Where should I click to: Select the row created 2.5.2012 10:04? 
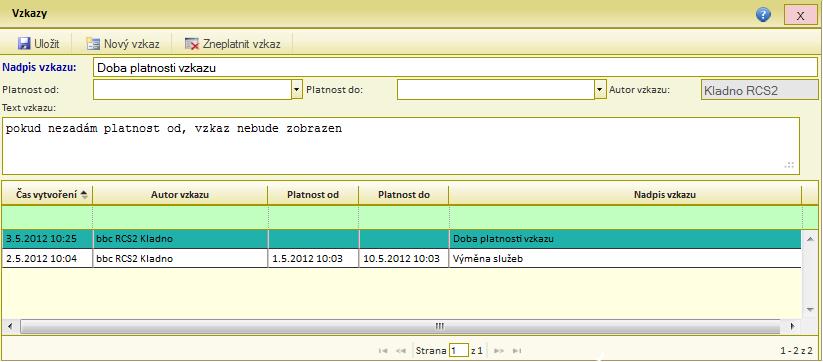[x=402, y=259]
